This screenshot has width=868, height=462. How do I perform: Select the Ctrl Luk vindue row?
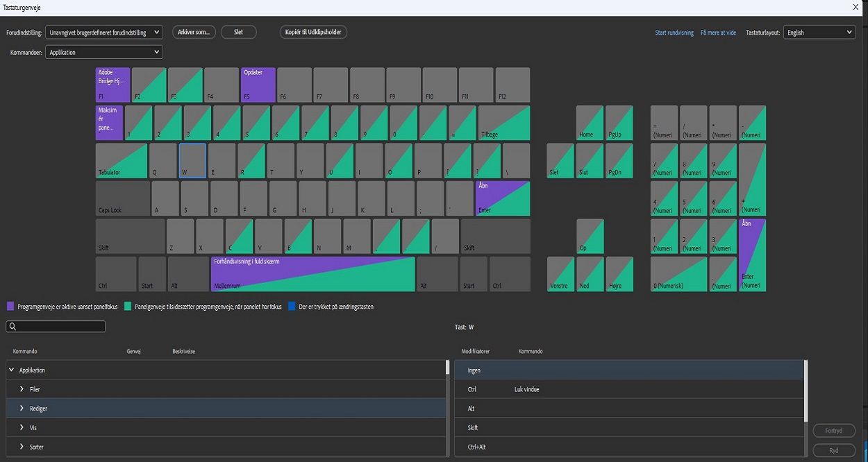point(629,389)
